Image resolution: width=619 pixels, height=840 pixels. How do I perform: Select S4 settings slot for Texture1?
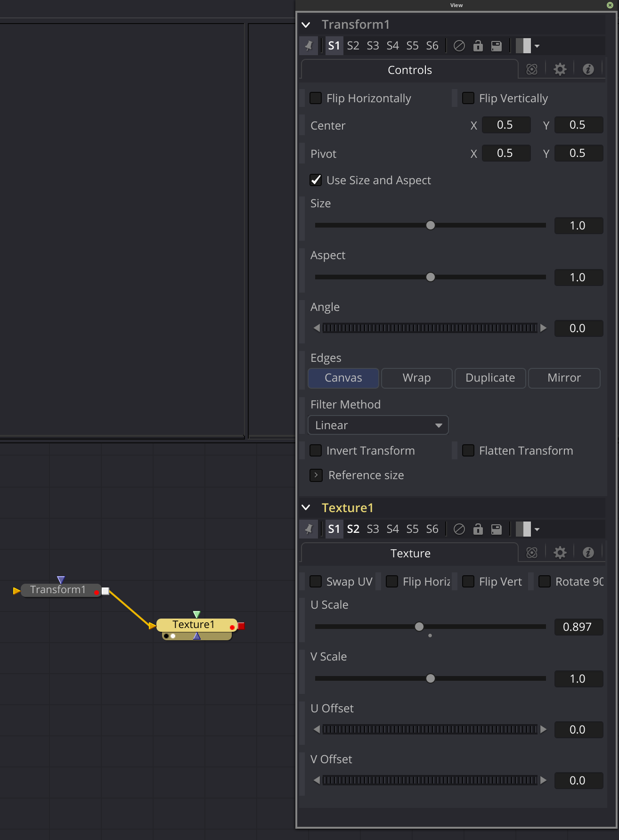coord(392,529)
